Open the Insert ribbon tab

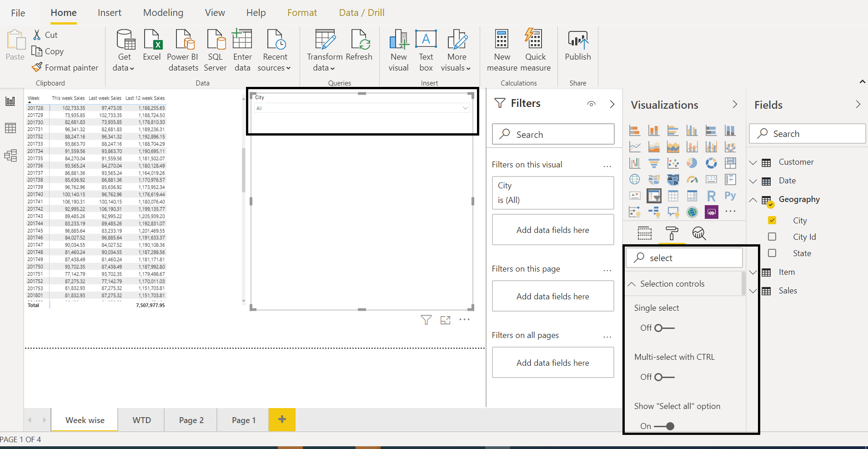point(110,13)
